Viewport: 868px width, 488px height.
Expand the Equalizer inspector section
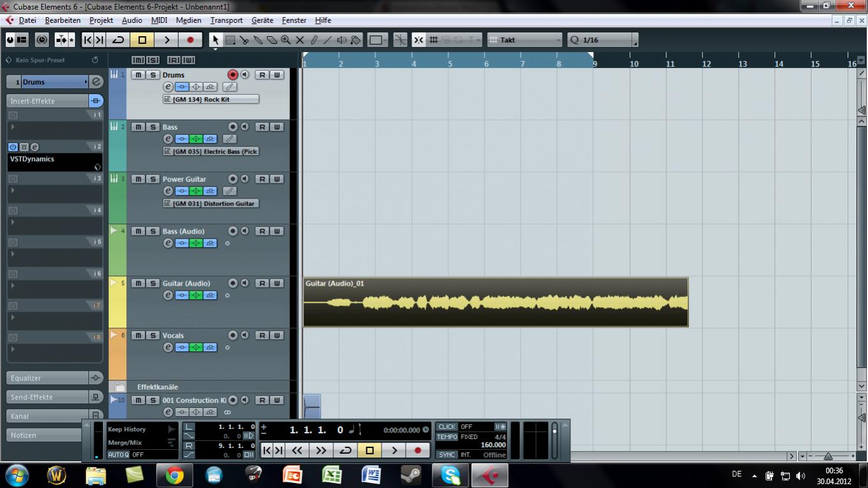(x=48, y=378)
